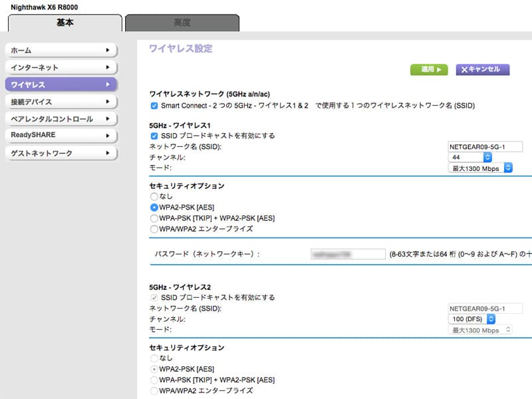Open the 最大1300 Mbps mode dropdown for ワイヤレス1

[480, 168]
